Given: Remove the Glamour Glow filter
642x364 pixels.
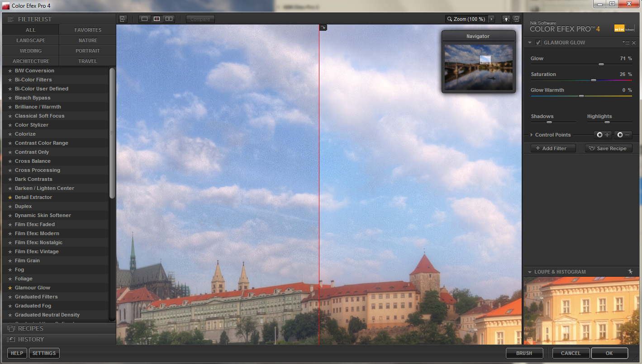Looking at the screenshot, I should click(x=634, y=43).
